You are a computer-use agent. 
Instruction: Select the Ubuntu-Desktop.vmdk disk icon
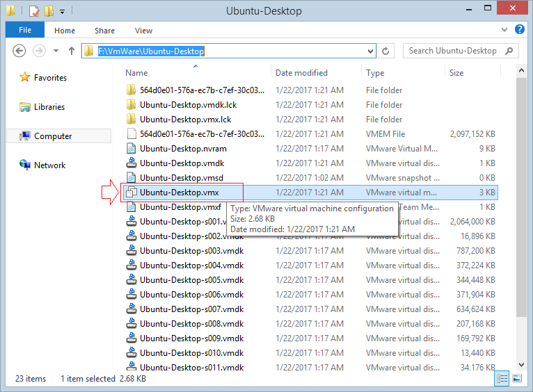(x=132, y=163)
